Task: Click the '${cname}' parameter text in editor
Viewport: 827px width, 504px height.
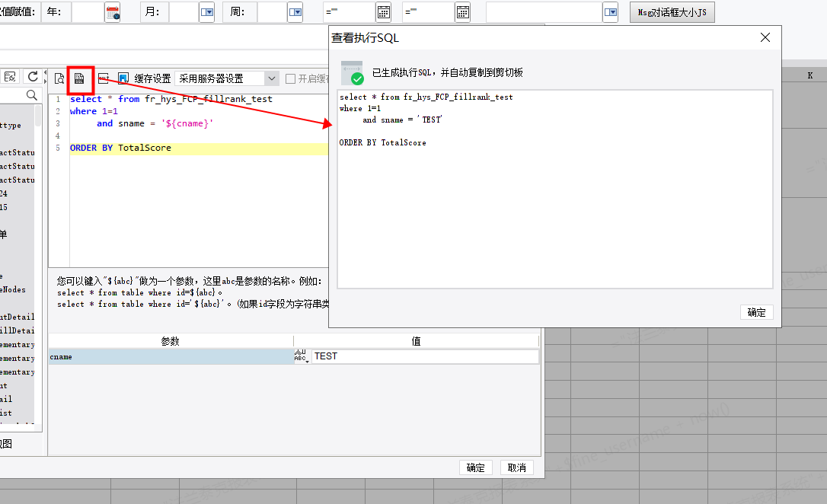Action: (187, 123)
